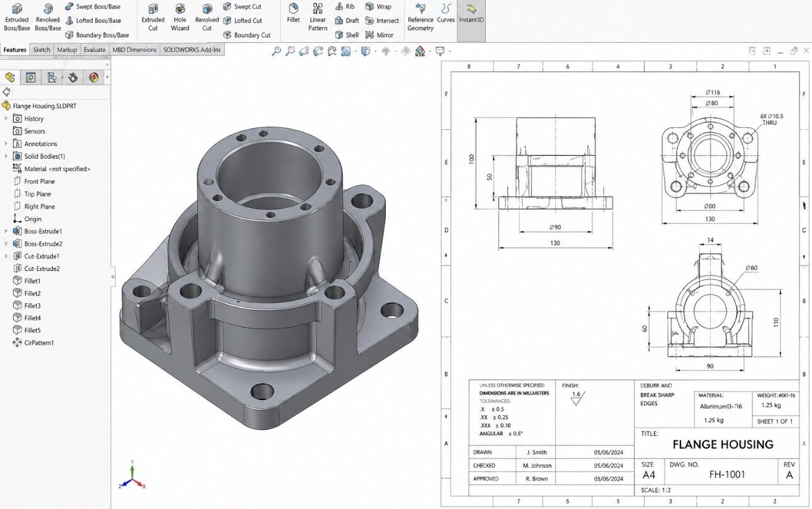
Task: Open the Hole Wizard
Action: click(x=180, y=17)
